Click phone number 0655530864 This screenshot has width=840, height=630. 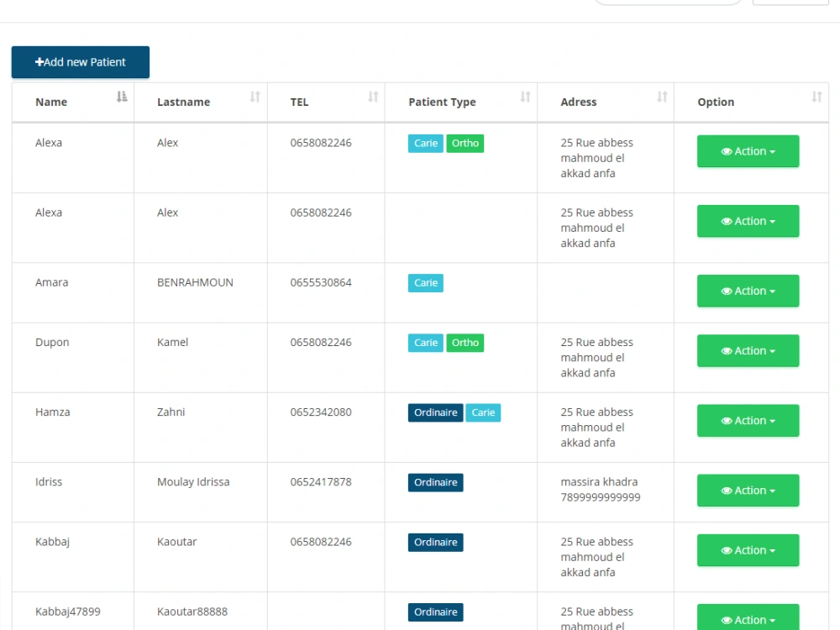pos(321,282)
